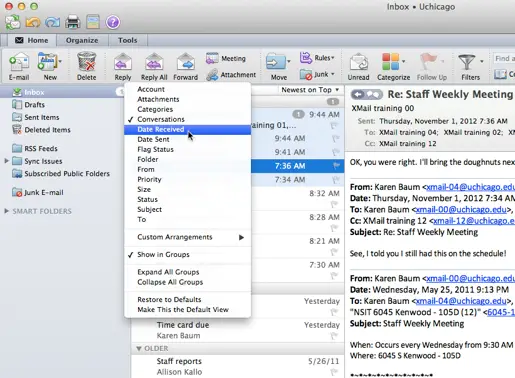Open the Junk dropdown
This screenshot has height=378, width=515.
point(317,74)
